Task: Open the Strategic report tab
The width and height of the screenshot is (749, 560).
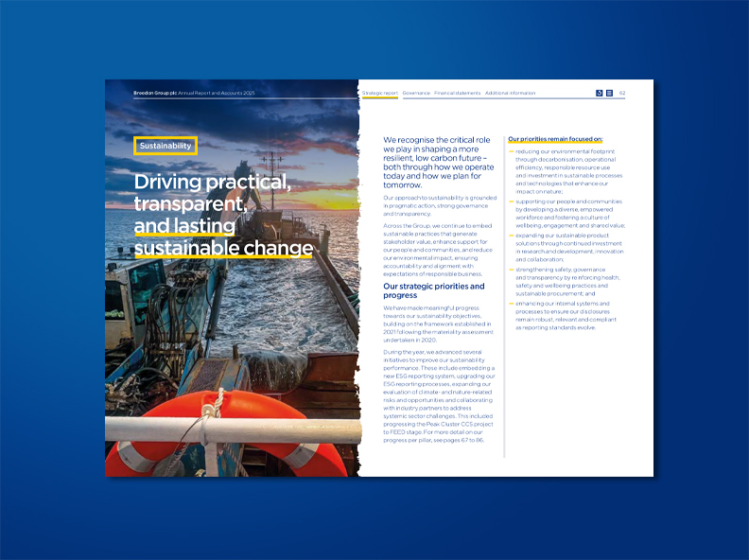Action: tap(378, 94)
